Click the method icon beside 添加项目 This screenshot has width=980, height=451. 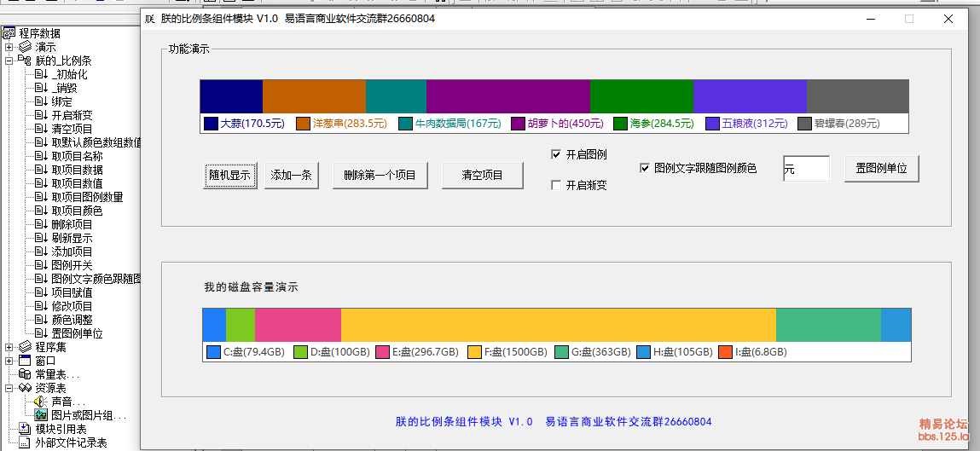[41, 252]
